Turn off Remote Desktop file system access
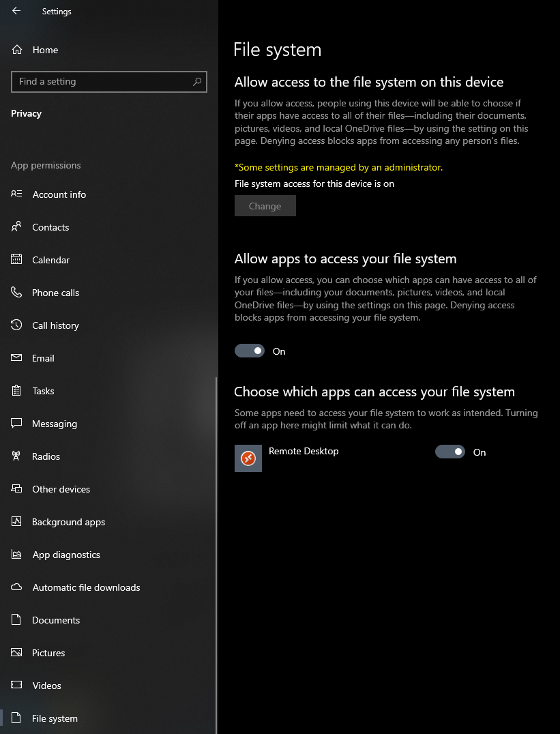The image size is (560, 734). (450, 452)
